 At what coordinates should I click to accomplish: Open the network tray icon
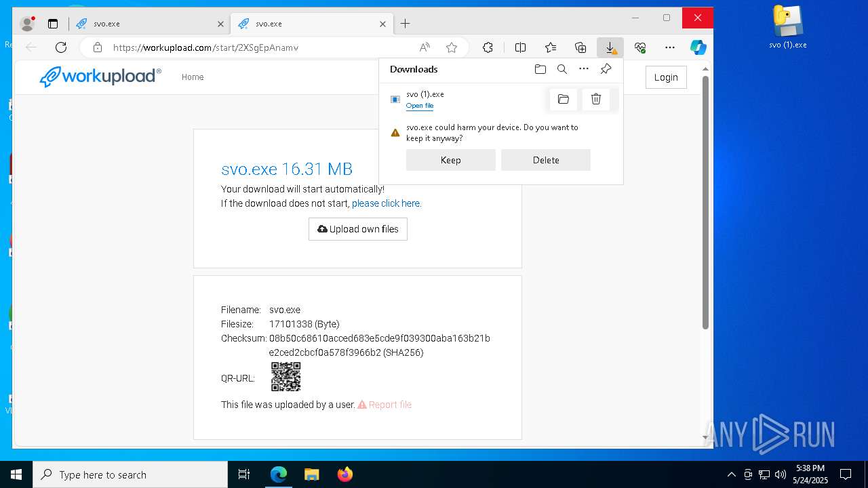(x=764, y=474)
